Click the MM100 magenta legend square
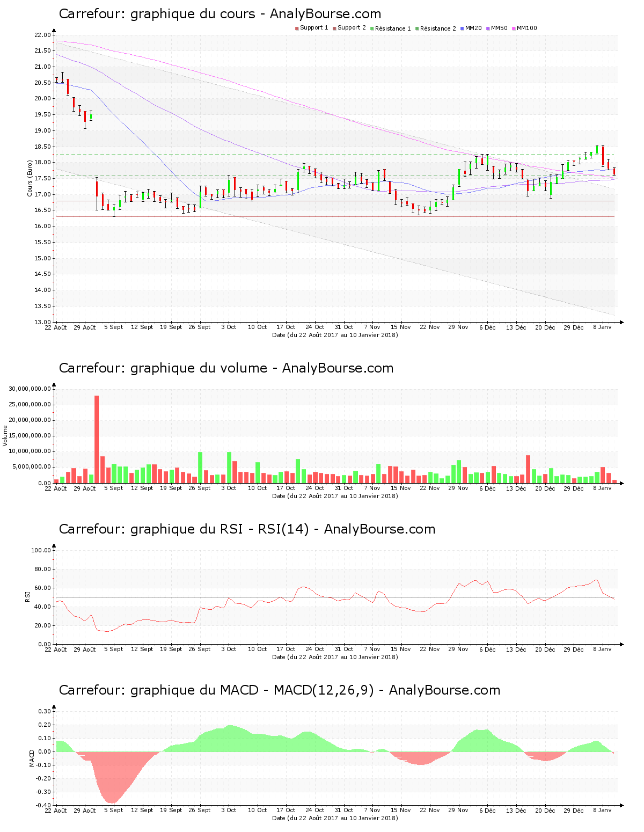 pos(514,28)
